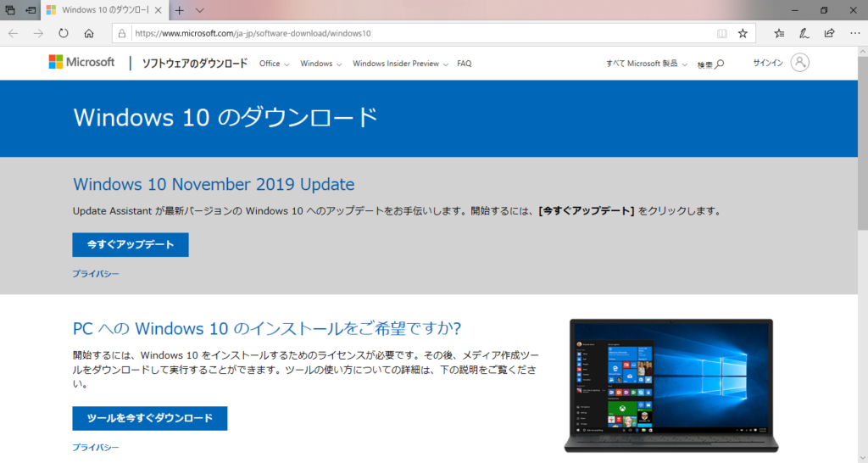Image resolution: width=868 pixels, height=463 pixels.
Task: Click the Add notes pen icon
Action: click(804, 33)
